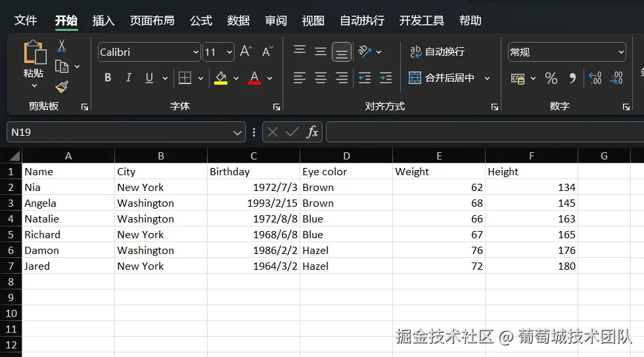Open the paste options arrow under 粘贴
Screen dimensions: 644x357
[34, 86]
